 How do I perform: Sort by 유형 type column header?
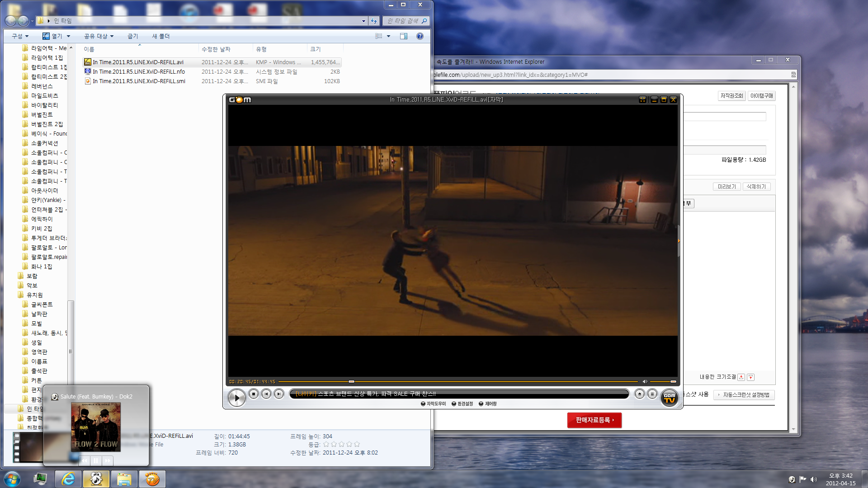coord(279,49)
